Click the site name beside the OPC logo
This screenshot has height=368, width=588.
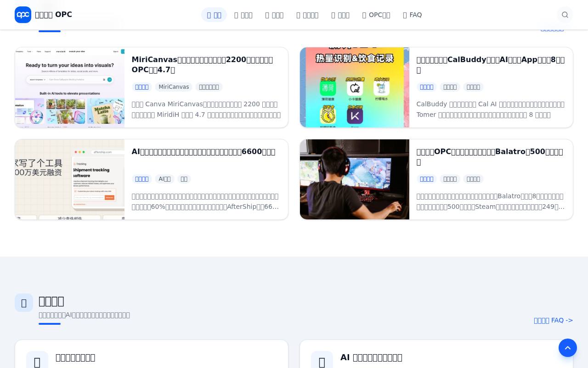pos(53,15)
